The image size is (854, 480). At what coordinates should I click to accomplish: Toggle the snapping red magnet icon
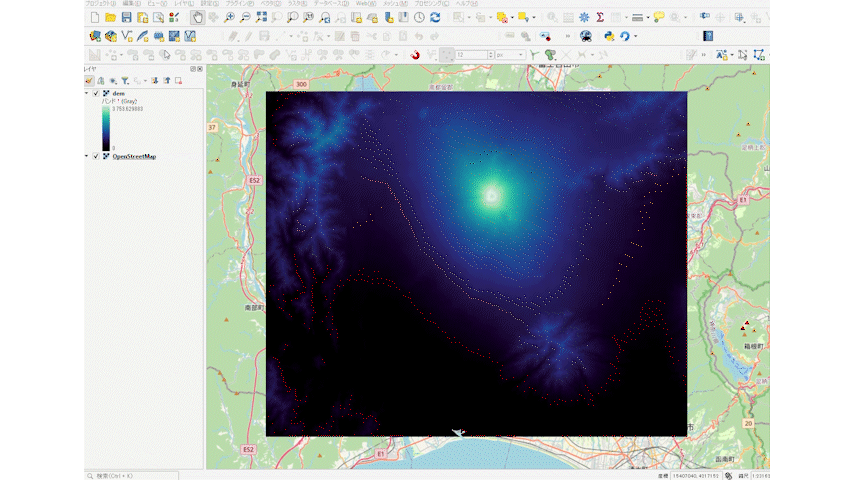click(415, 55)
